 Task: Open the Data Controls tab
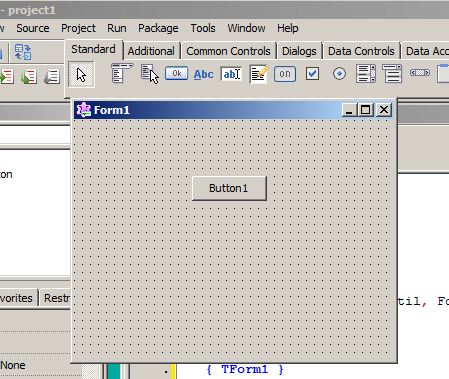pos(361,51)
